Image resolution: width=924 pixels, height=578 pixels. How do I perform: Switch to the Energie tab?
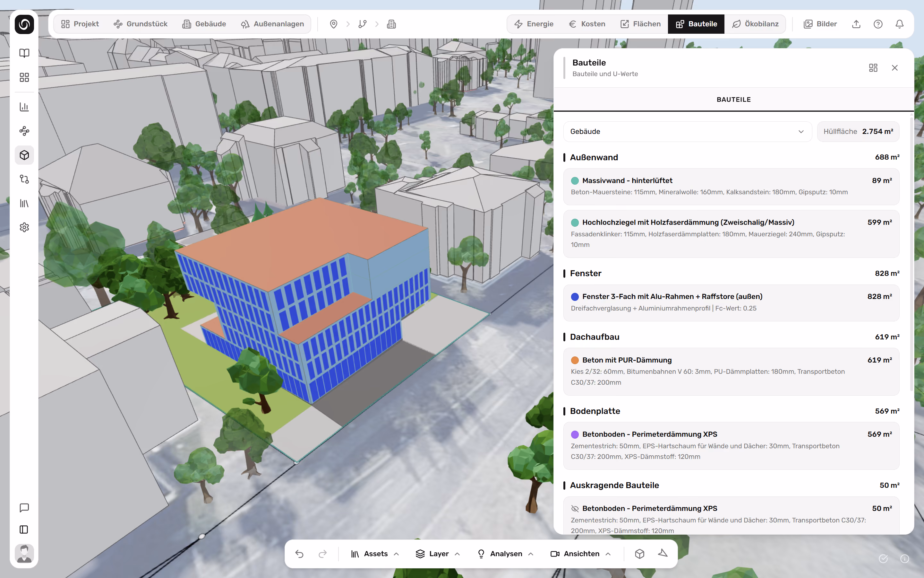click(534, 24)
